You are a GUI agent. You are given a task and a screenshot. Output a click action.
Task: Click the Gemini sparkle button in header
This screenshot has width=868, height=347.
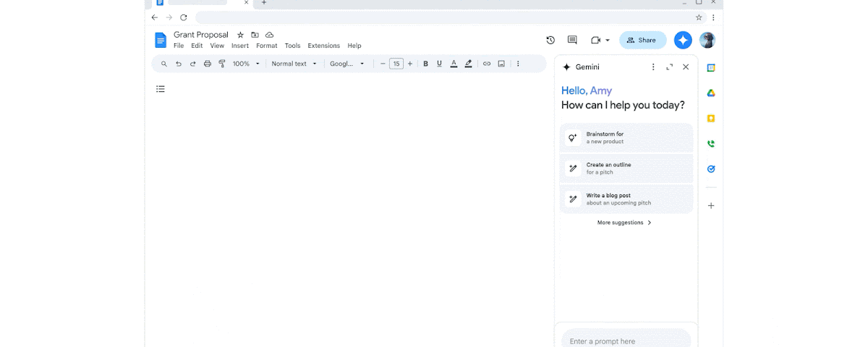(683, 40)
